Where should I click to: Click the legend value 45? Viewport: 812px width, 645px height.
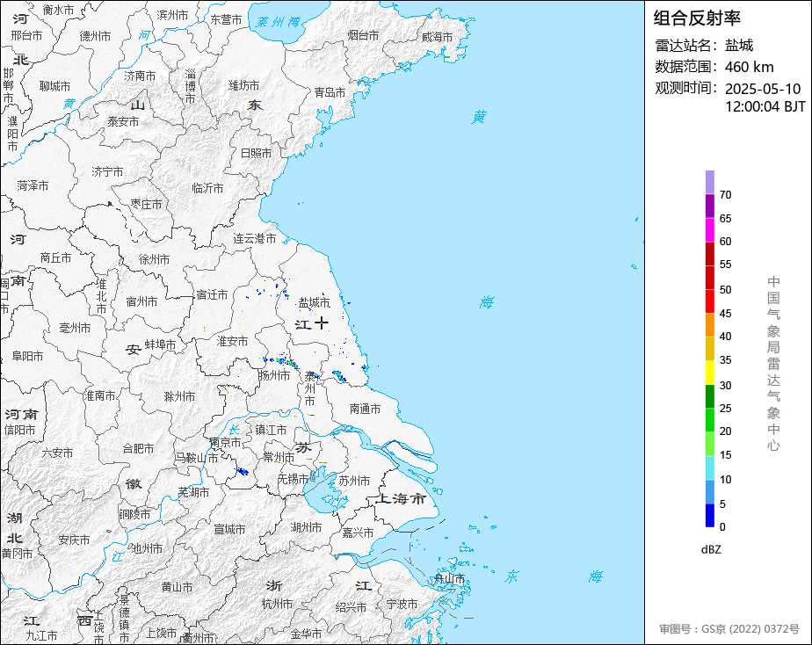point(726,314)
